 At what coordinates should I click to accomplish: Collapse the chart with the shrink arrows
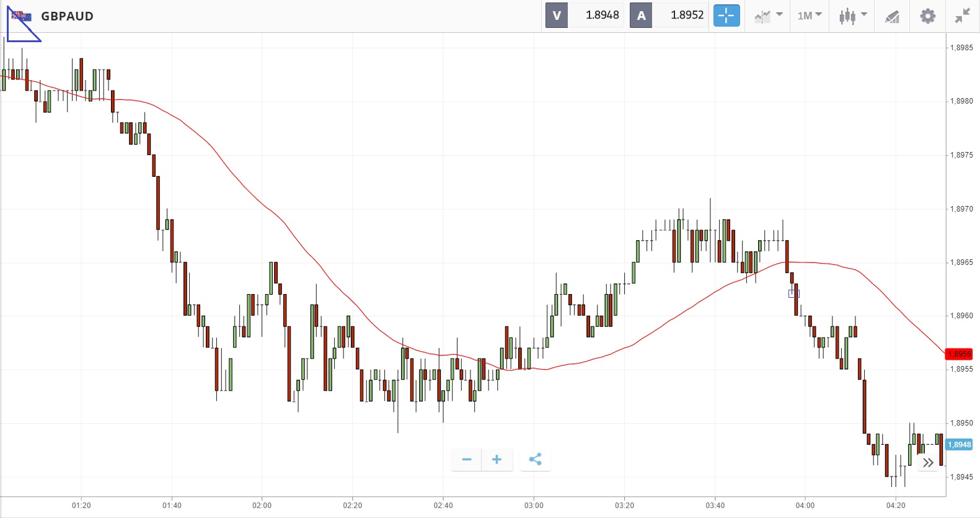point(962,16)
